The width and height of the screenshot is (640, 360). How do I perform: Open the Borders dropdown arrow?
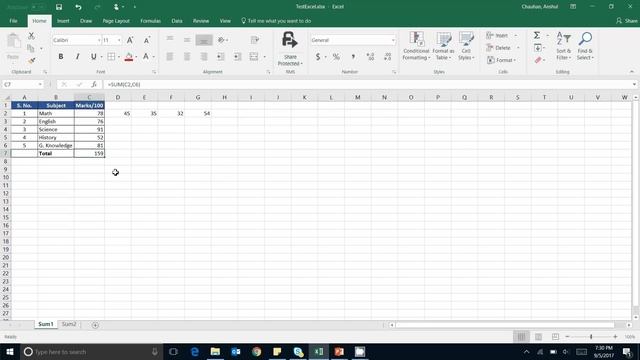[x=118, y=57]
